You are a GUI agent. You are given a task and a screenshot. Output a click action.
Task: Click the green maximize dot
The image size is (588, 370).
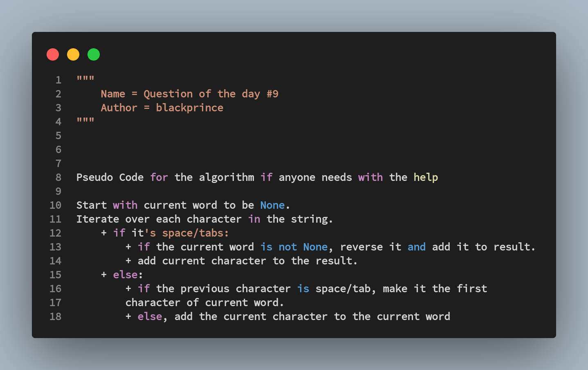coord(94,54)
